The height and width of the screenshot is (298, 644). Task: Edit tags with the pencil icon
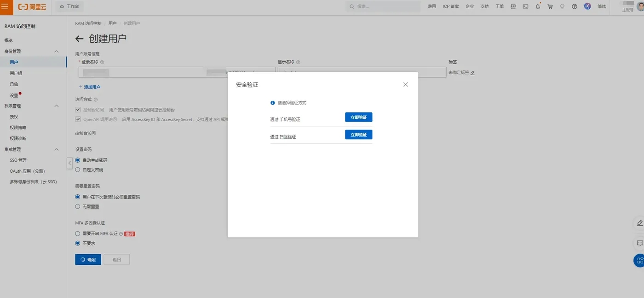coord(472,73)
